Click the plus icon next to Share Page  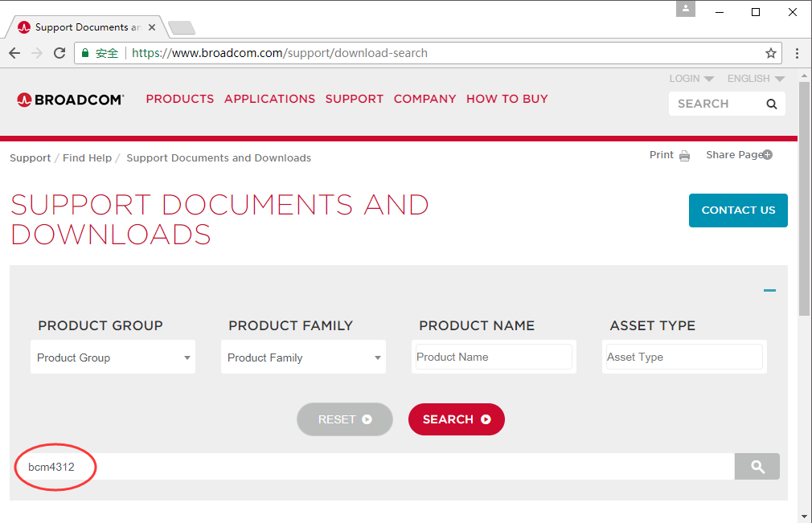[768, 155]
